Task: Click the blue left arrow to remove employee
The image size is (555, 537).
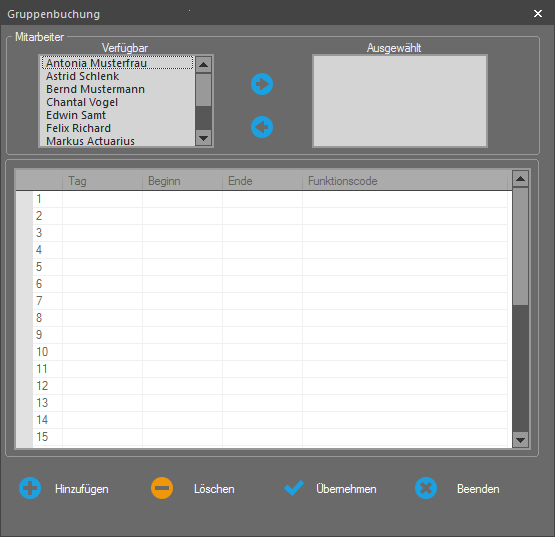Action: (x=262, y=127)
